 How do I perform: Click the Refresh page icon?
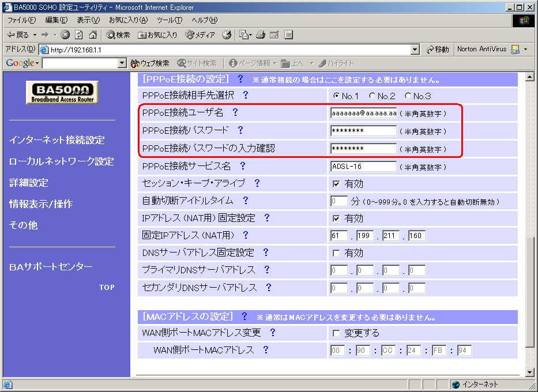click(x=79, y=35)
